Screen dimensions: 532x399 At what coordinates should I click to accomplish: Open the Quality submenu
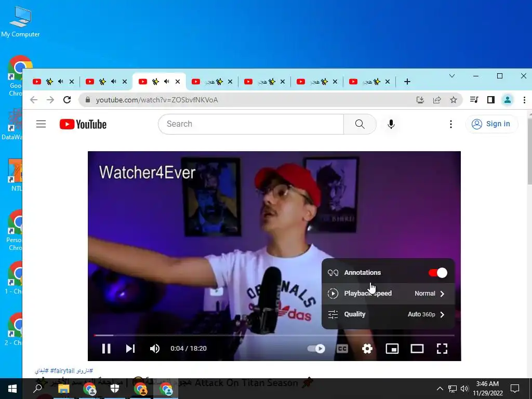click(388, 314)
